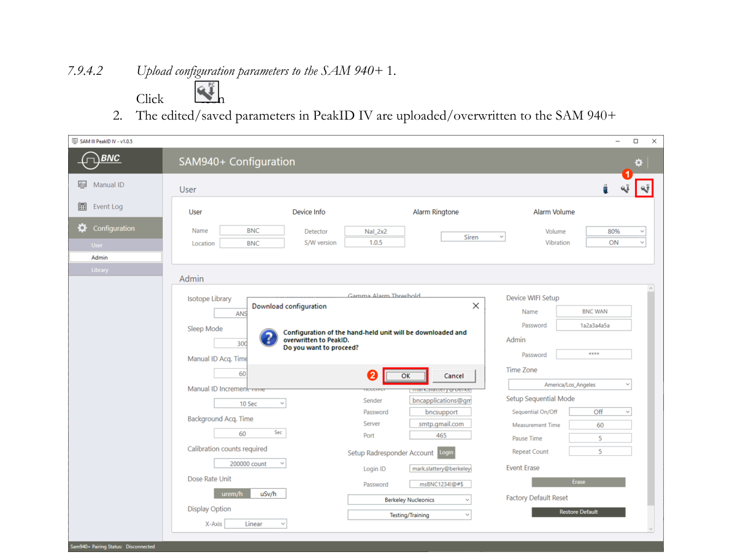Open the Alarm Ringtone Siren dropdown
Screen dimensions: 732x560
coord(473,237)
